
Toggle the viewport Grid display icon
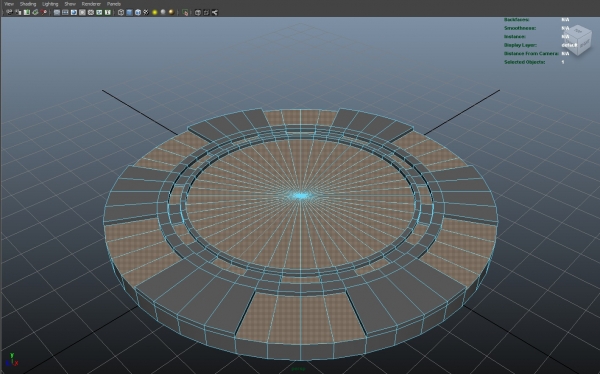tap(57, 12)
